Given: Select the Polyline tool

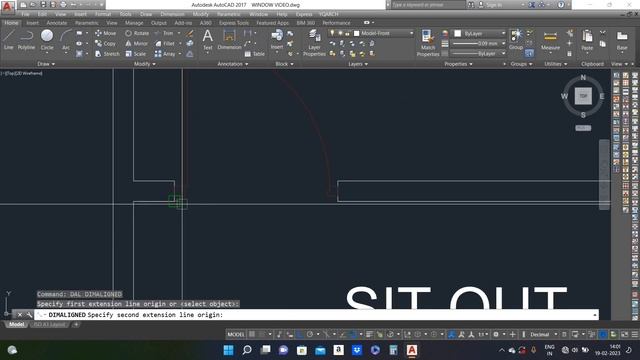Looking at the screenshot, I should coord(26,40).
